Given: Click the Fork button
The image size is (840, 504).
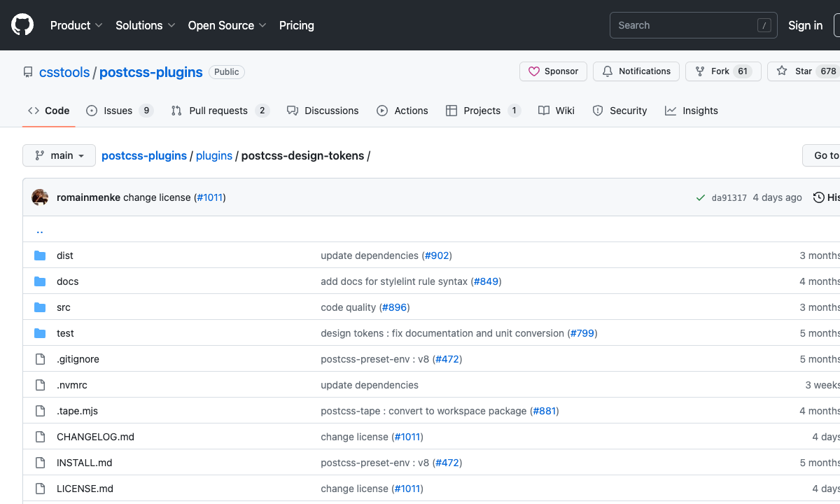Looking at the screenshot, I should point(723,71).
